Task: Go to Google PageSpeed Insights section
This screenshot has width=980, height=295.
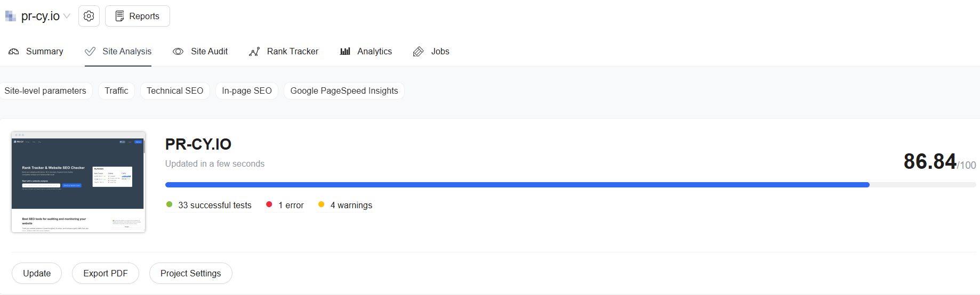Action: tap(344, 91)
